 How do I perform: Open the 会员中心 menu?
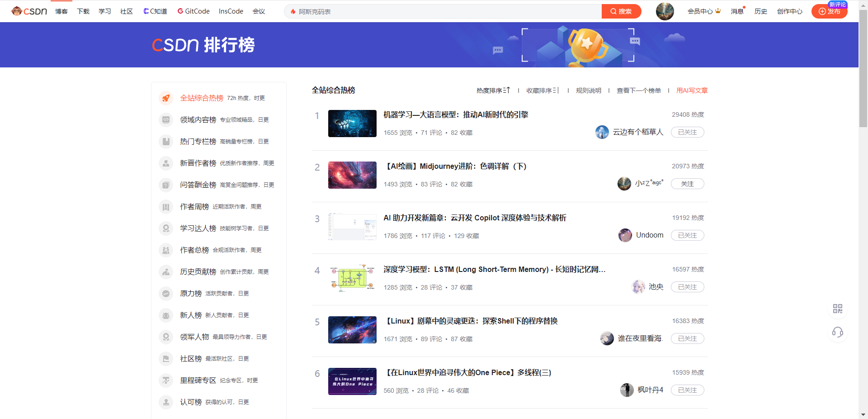704,11
